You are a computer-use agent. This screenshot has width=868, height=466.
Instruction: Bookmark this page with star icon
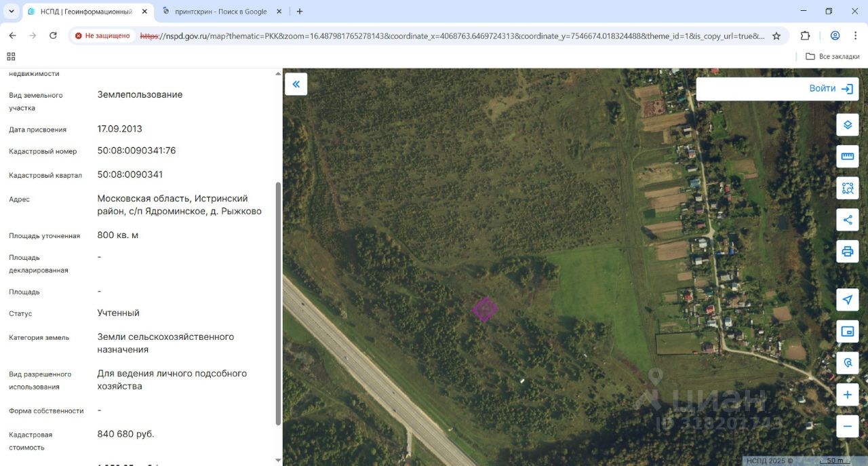pyautogui.click(x=776, y=36)
